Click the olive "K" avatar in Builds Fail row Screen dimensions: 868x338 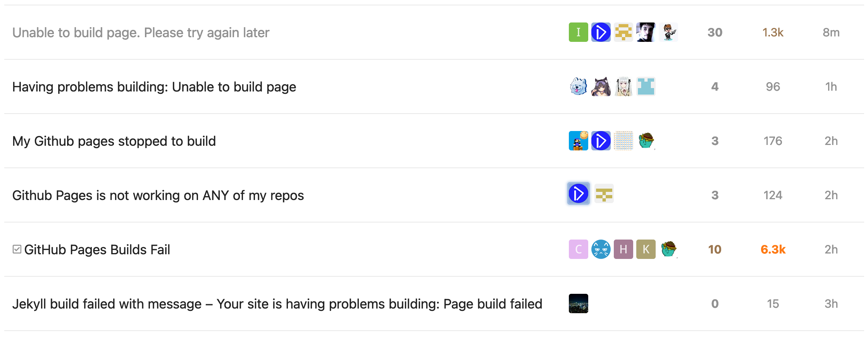pos(646,249)
